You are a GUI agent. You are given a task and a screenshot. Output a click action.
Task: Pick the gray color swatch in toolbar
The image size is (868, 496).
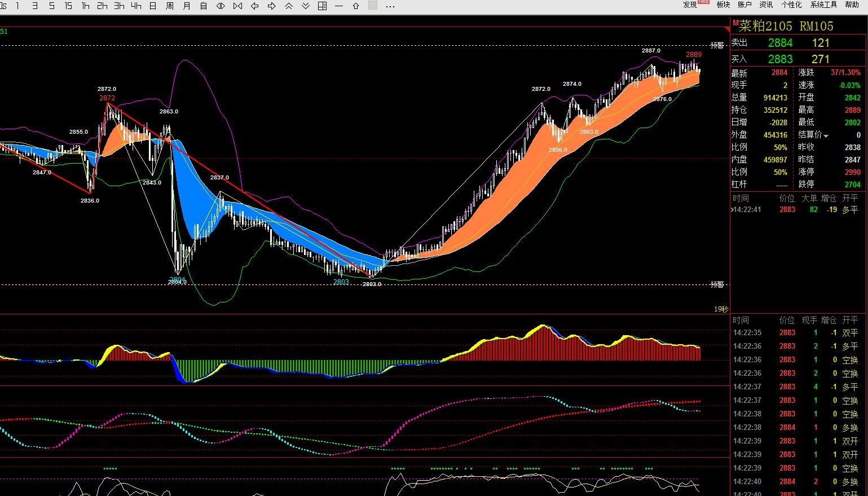tap(373, 6)
